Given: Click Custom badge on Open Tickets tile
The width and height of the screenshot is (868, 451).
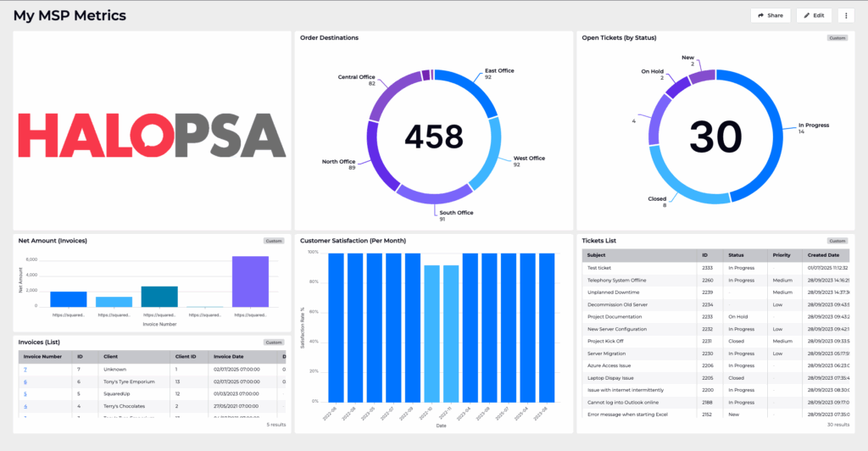Looking at the screenshot, I should [x=837, y=38].
